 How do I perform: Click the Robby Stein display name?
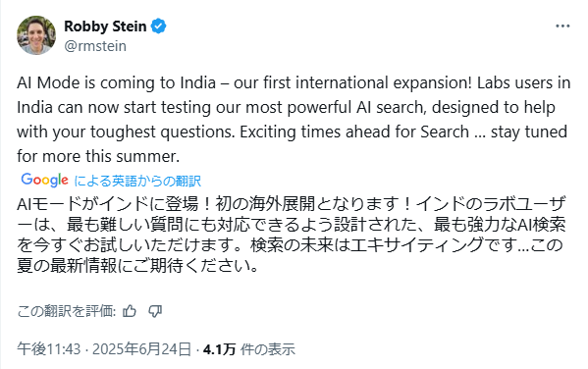click(x=105, y=26)
